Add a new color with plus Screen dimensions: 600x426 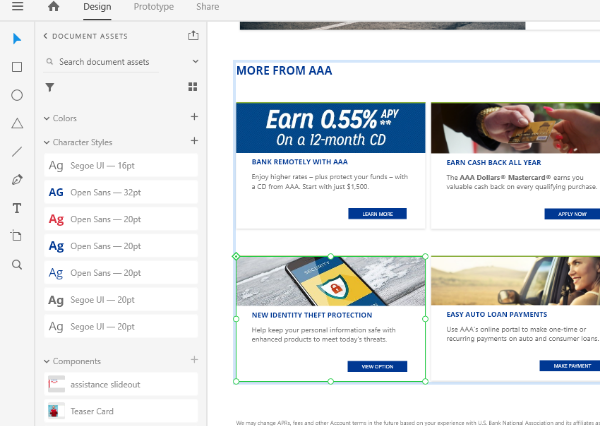point(194,117)
